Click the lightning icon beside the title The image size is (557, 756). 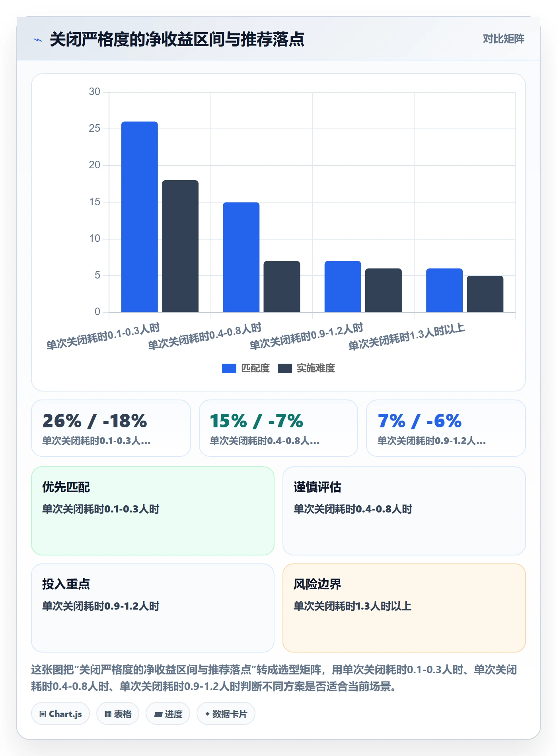pyautogui.click(x=38, y=40)
